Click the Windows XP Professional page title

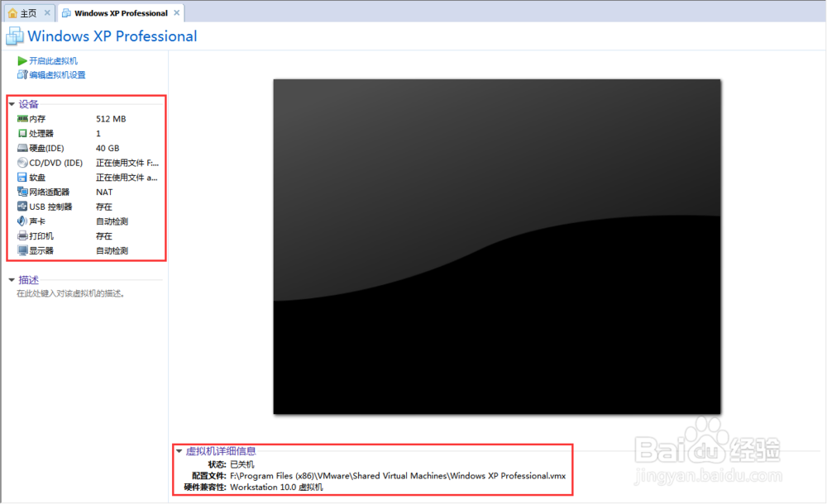click(112, 36)
